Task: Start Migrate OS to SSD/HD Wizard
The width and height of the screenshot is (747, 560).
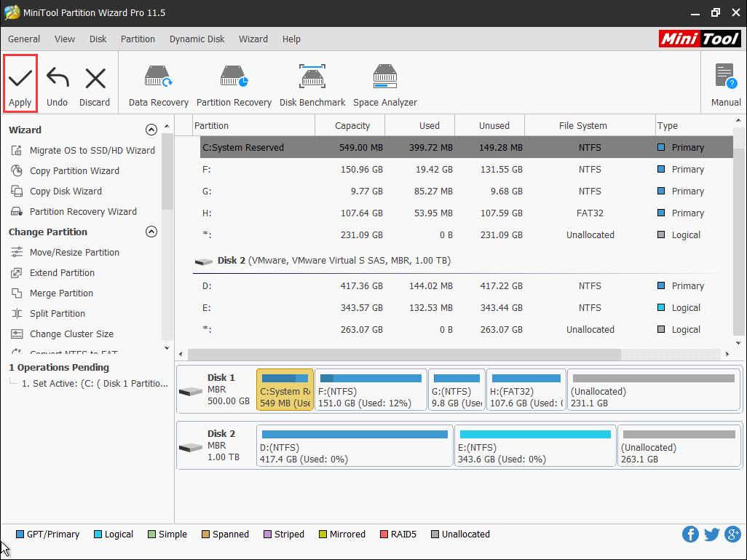Action: pos(83,151)
